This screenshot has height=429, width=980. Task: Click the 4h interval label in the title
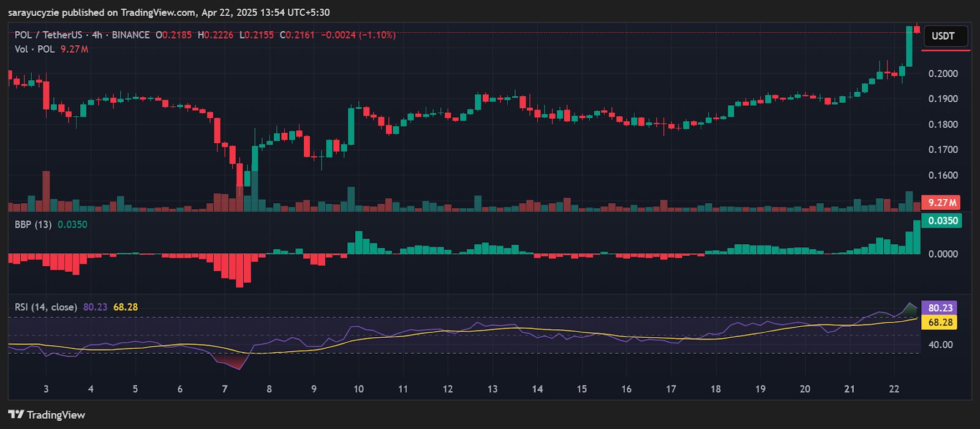pyautogui.click(x=97, y=35)
